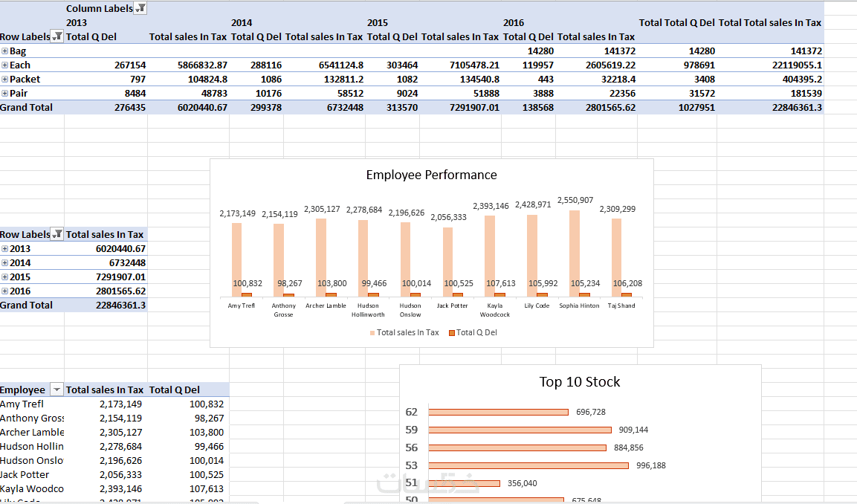
Task: Select the cell with value 7105478.21
Action: (460, 65)
